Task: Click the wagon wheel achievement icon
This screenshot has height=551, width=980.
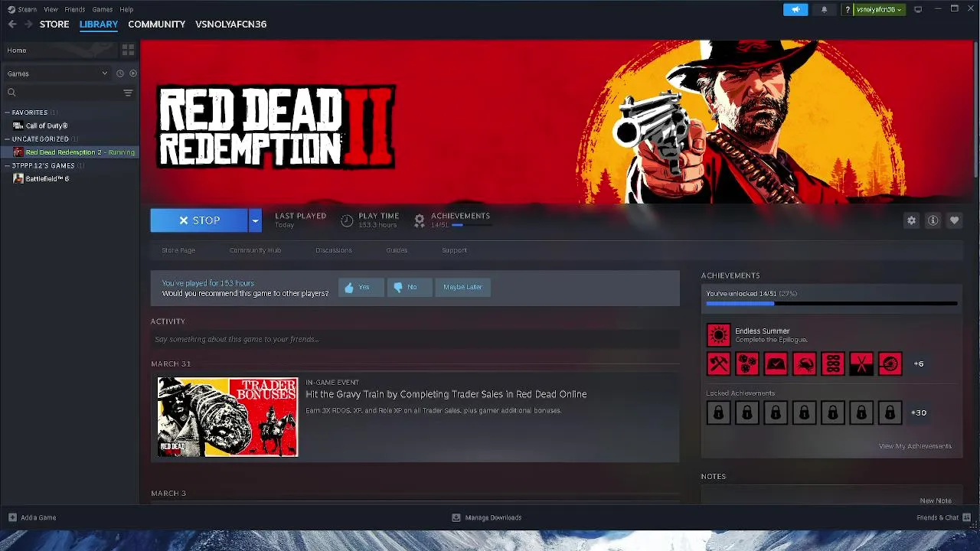Action: tap(890, 364)
